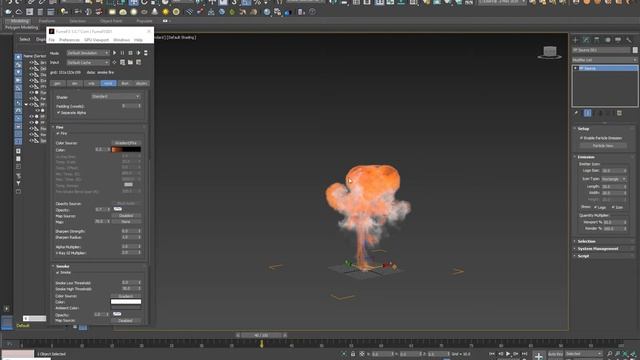The height and width of the screenshot is (360, 640).
Task: Toggle visibility of first Scene Explorer object
Action: [31, 63]
